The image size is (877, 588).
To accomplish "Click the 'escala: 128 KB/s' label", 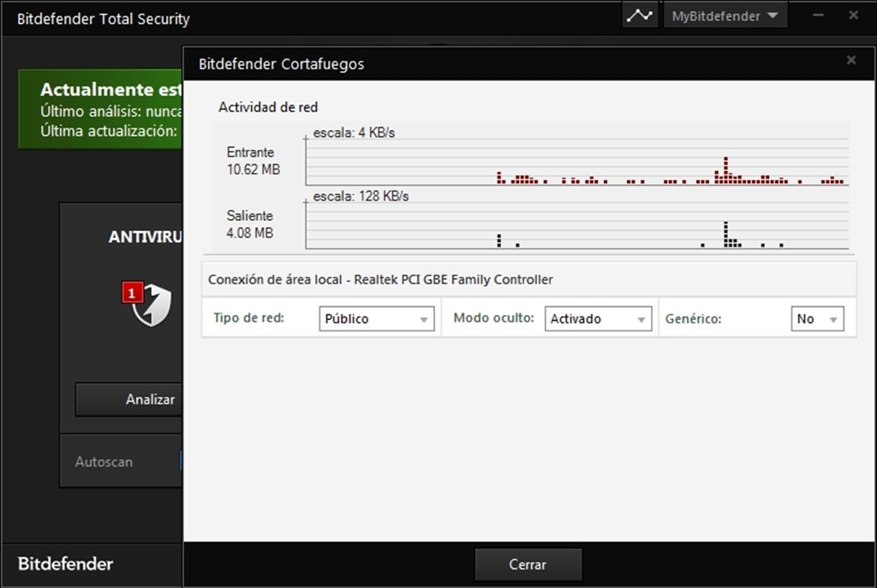I will click(361, 196).
